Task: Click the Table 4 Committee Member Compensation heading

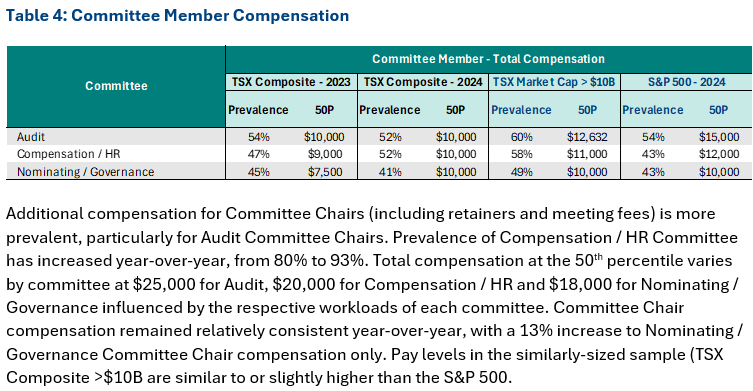Action: [177, 15]
